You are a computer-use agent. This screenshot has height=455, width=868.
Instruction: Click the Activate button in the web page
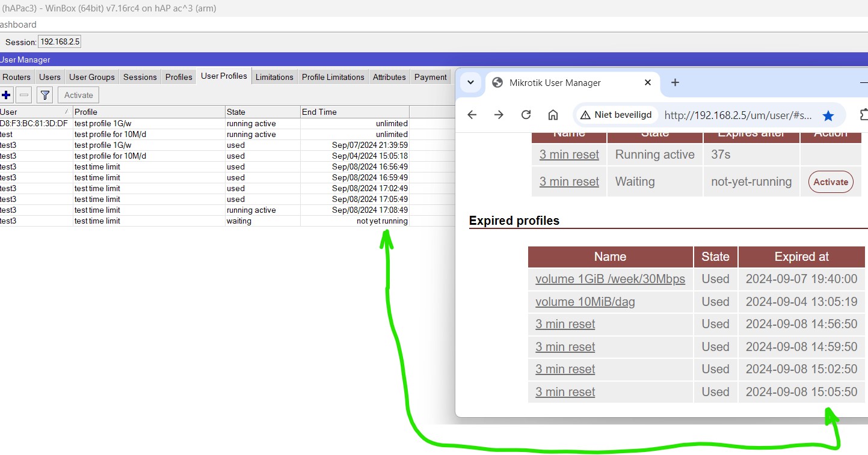click(x=831, y=182)
